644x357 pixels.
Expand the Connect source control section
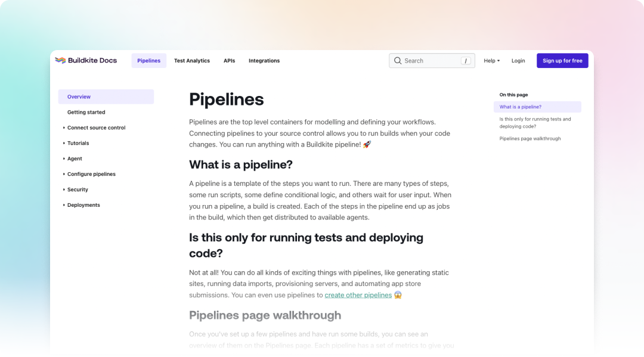click(96, 128)
